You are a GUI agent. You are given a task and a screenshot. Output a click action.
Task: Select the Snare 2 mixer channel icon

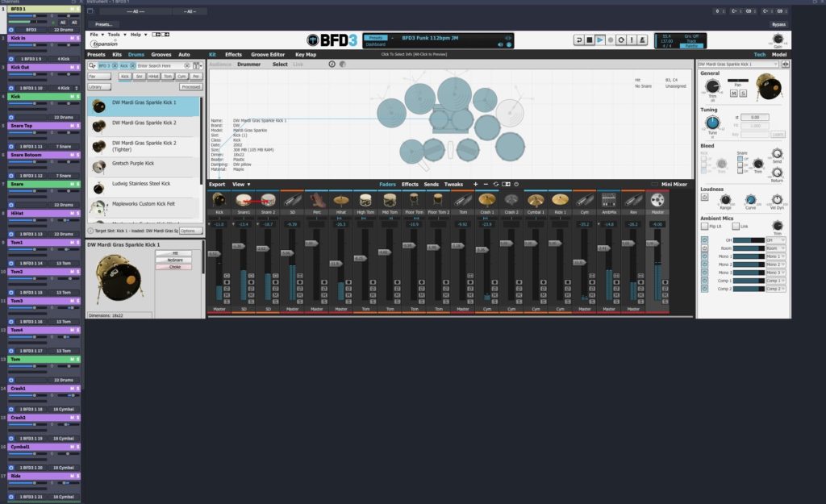[268, 200]
